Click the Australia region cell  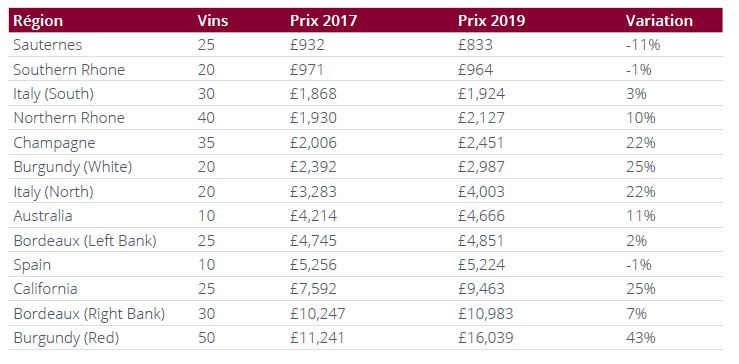[43, 216]
